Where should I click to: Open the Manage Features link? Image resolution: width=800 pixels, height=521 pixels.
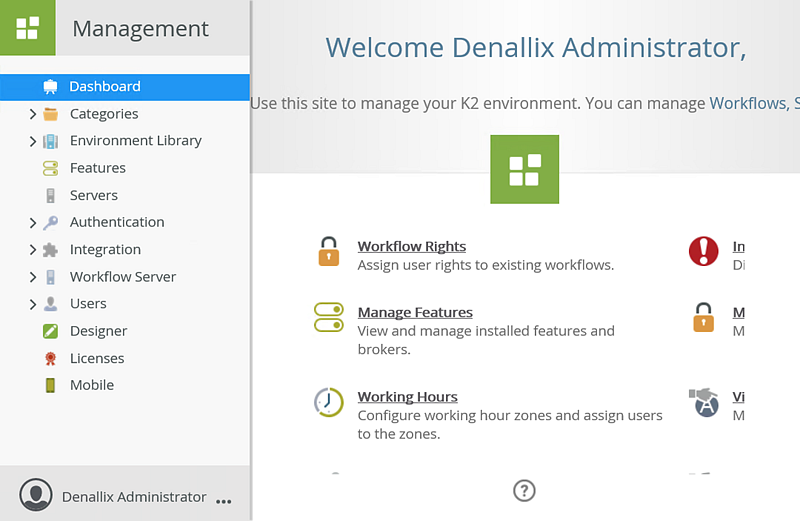point(415,312)
